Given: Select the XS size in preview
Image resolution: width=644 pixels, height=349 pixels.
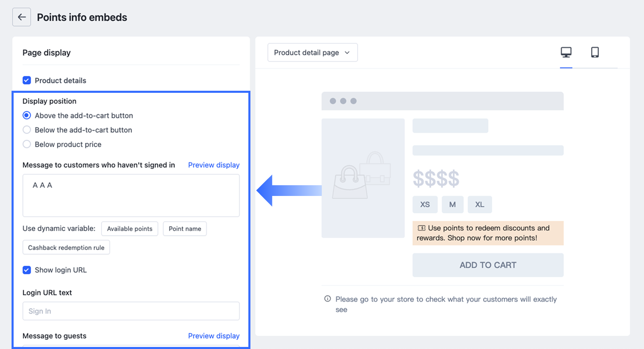Looking at the screenshot, I should click(425, 205).
